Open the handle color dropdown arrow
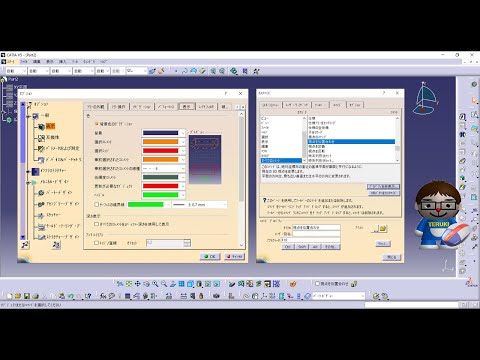This screenshot has height=360, width=480. (x=183, y=195)
